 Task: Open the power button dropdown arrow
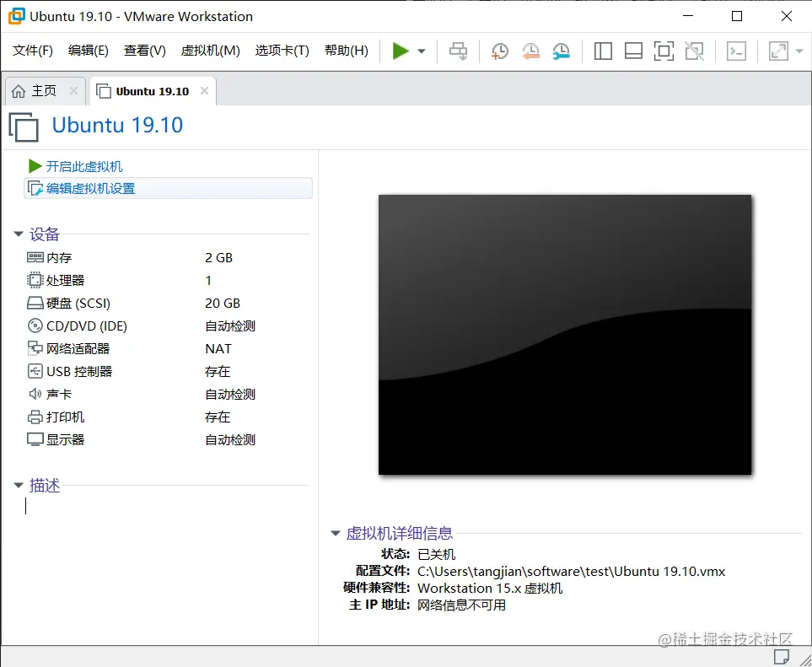[x=419, y=51]
